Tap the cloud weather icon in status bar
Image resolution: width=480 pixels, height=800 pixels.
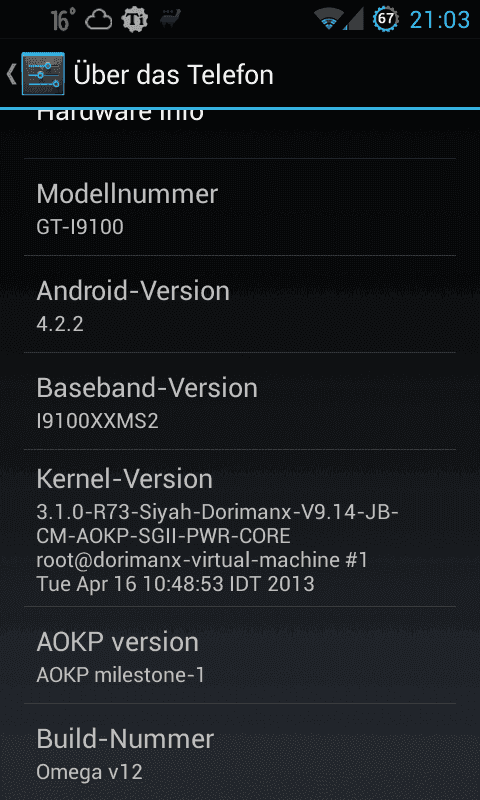coord(98,20)
